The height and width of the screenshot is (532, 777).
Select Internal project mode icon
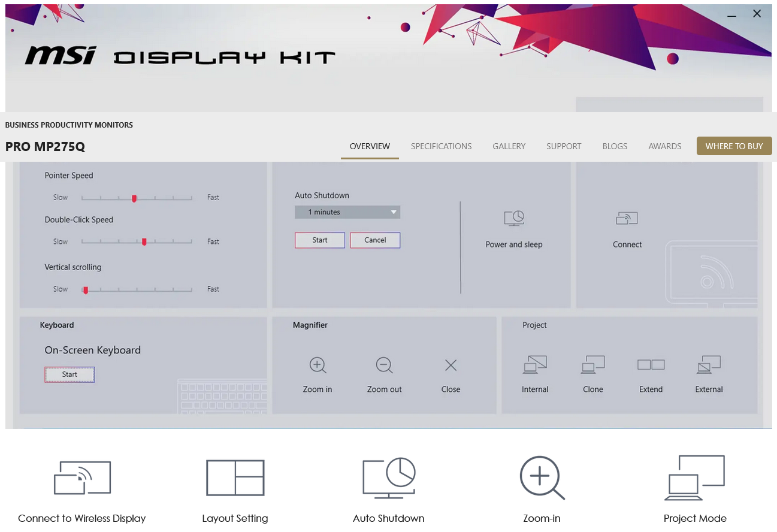535,364
